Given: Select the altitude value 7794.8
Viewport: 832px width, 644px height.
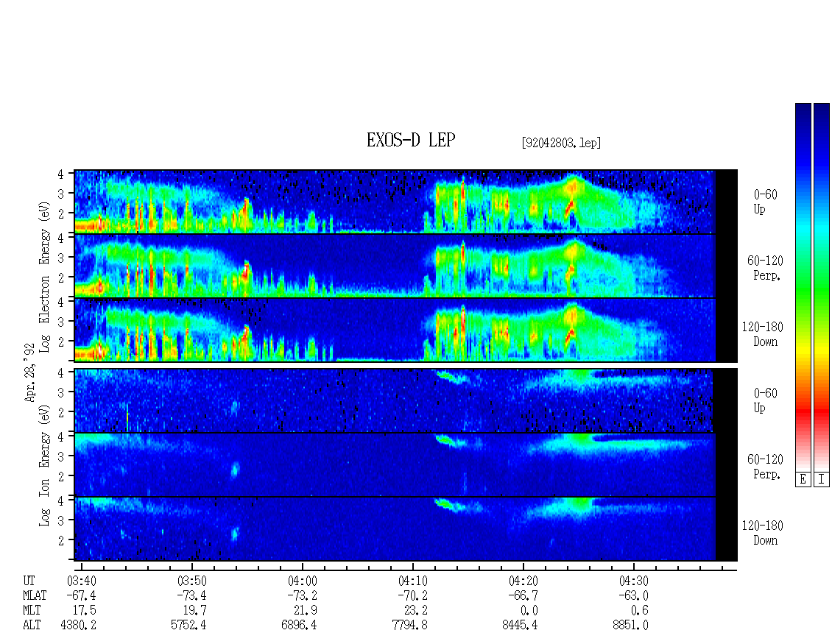Looking at the screenshot, I should click(409, 626).
